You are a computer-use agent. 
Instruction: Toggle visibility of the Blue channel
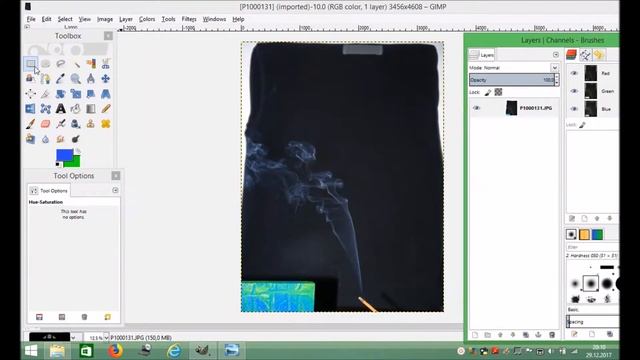pyautogui.click(x=574, y=109)
